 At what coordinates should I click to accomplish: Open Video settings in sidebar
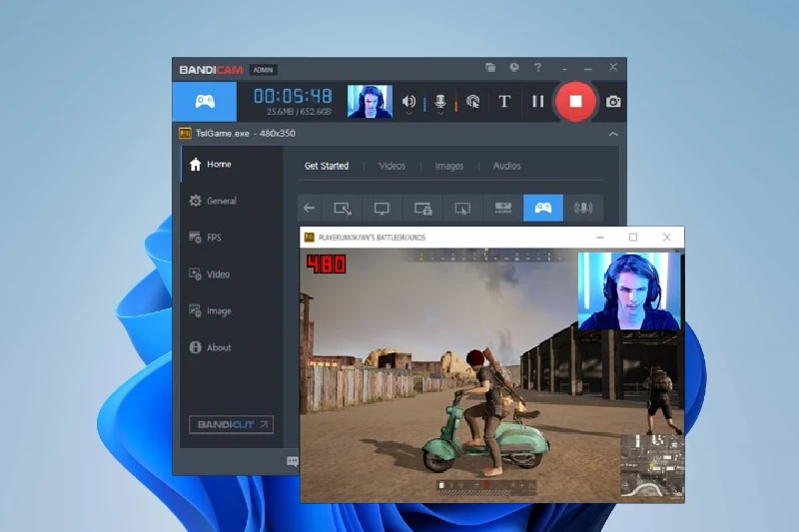coord(232,273)
